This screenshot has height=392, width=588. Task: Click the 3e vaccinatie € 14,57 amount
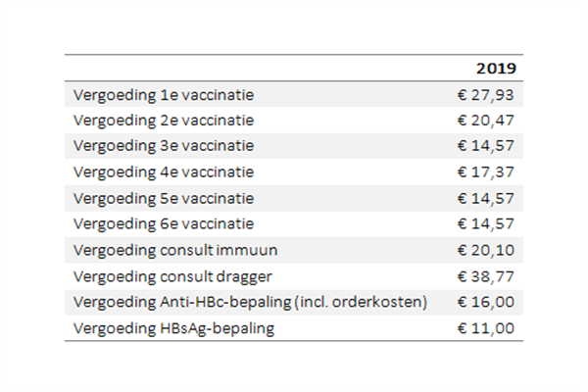[x=487, y=146]
